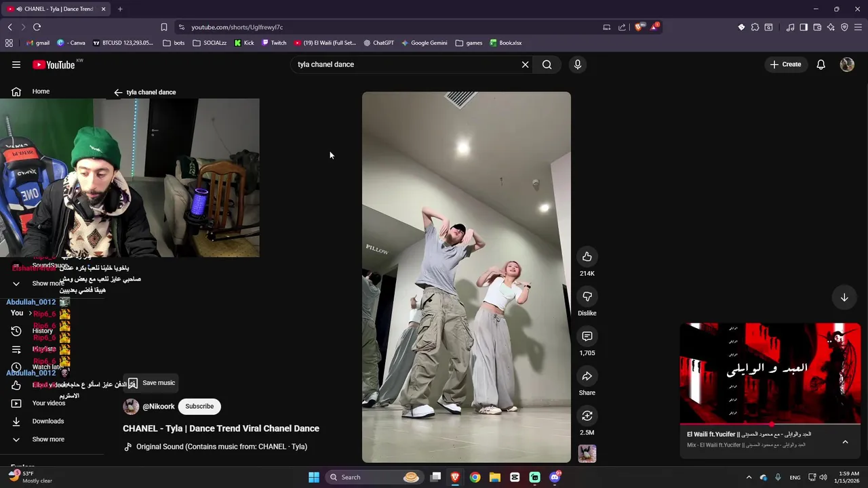The width and height of the screenshot is (868, 488).
Task: Open Brave Wallet icon
Action: (x=817, y=27)
